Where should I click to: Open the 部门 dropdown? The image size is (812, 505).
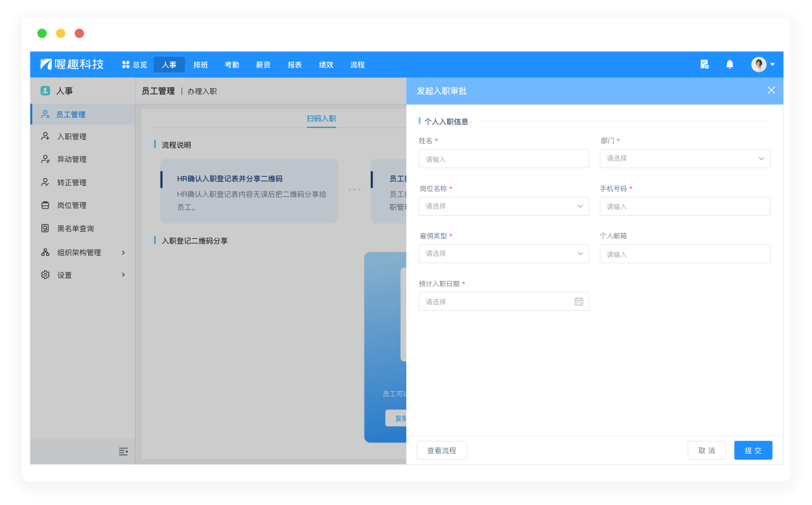click(685, 159)
